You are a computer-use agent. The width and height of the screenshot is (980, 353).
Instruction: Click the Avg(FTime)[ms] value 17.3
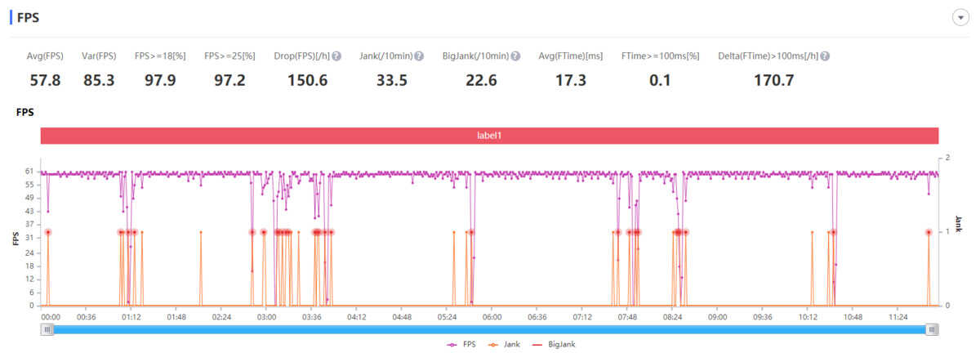click(571, 80)
